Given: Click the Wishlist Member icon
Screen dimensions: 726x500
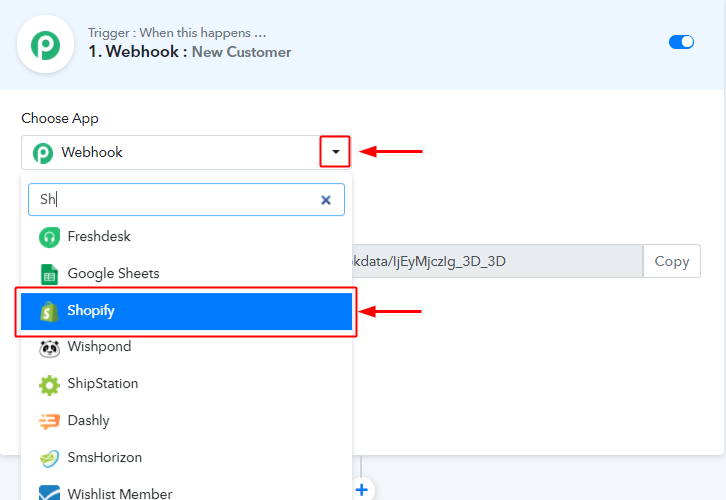Looking at the screenshot, I should (x=49, y=493).
